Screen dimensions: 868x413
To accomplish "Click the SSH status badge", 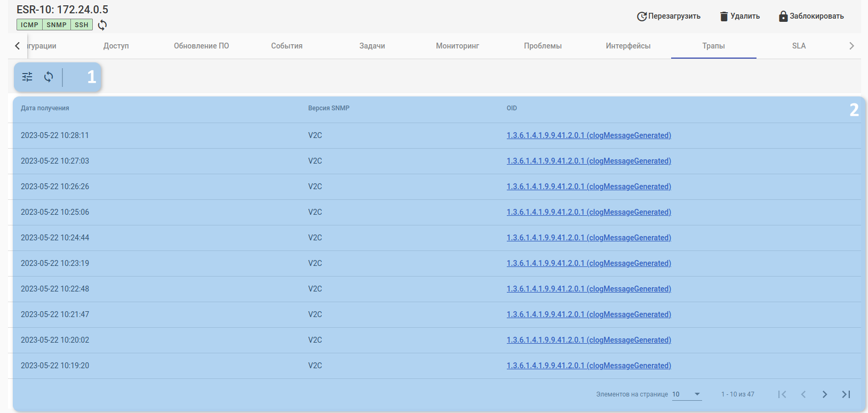I will pos(82,25).
